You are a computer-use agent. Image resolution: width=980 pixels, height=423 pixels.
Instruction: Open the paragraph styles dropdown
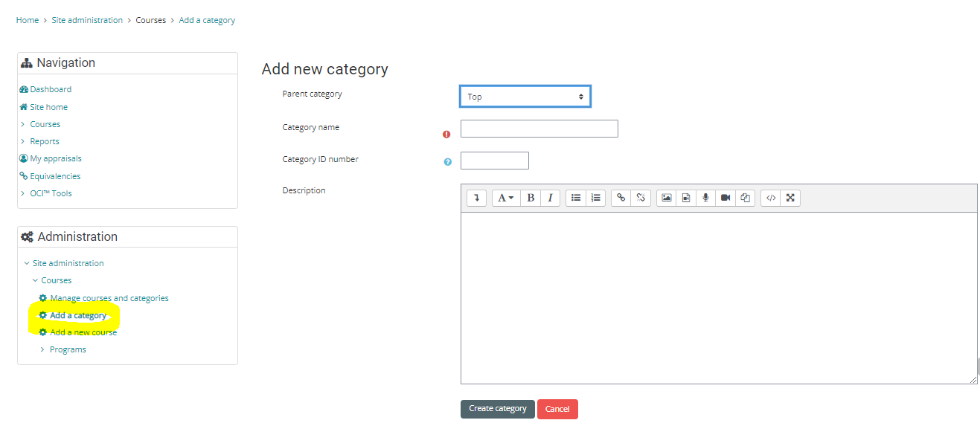click(505, 198)
